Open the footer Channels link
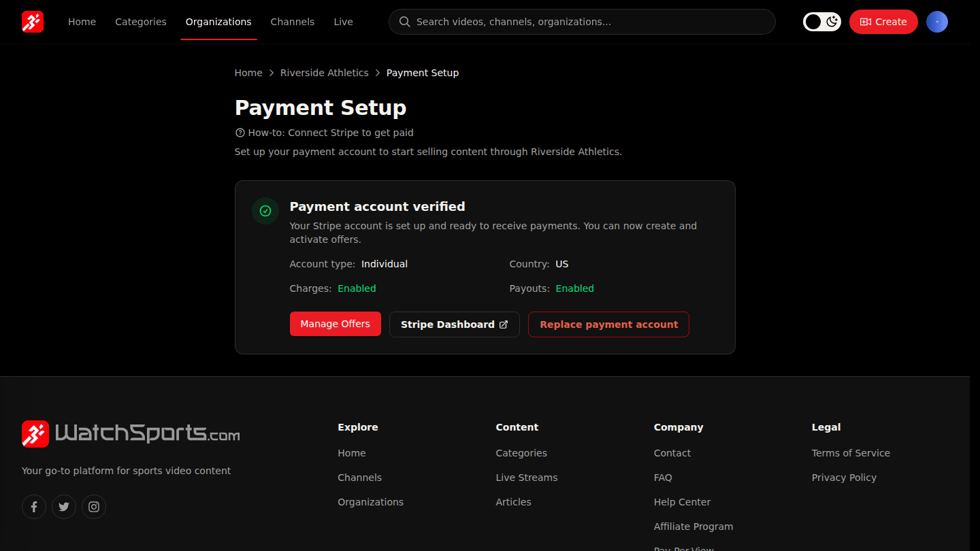The width and height of the screenshot is (980, 551). coord(360,478)
